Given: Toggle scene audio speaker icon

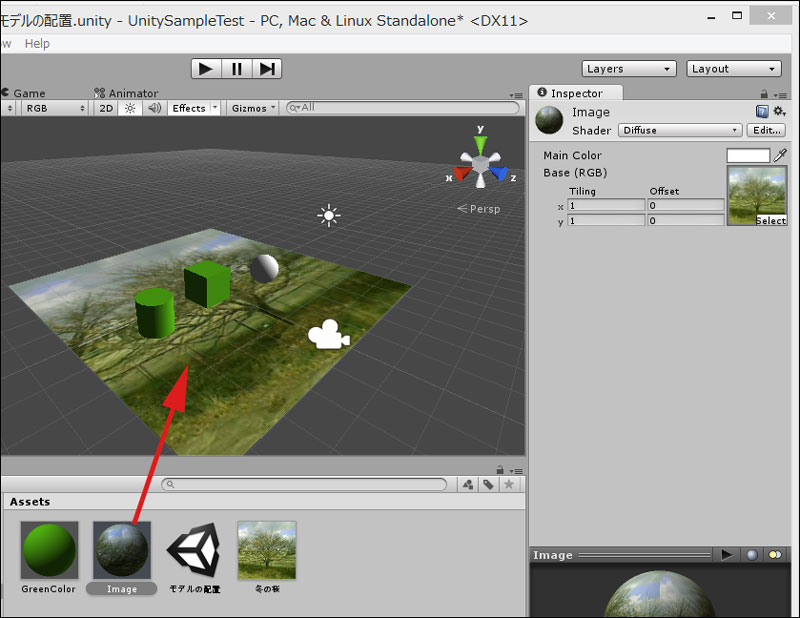Looking at the screenshot, I should pos(154,108).
